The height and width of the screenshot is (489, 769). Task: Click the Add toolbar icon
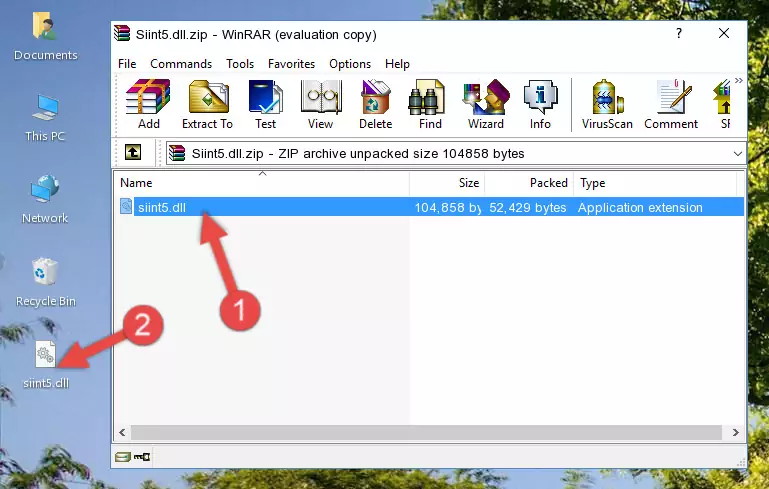(x=148, y=104)
